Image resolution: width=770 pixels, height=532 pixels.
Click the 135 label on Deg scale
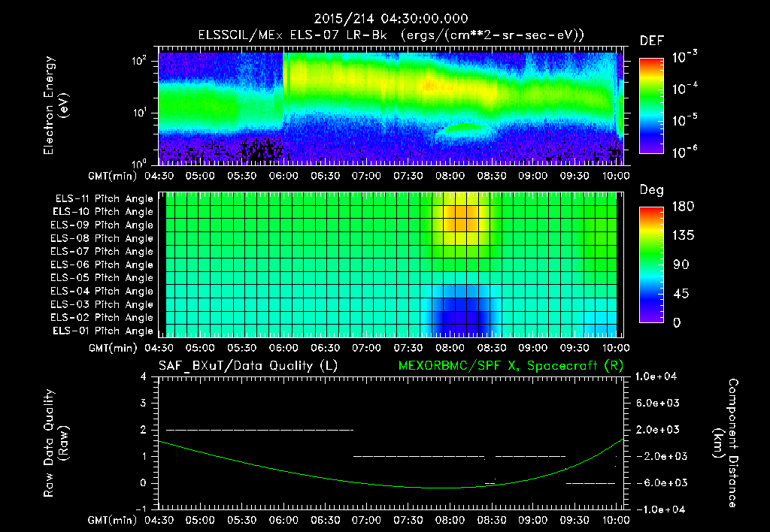click(x=683, y=236)
